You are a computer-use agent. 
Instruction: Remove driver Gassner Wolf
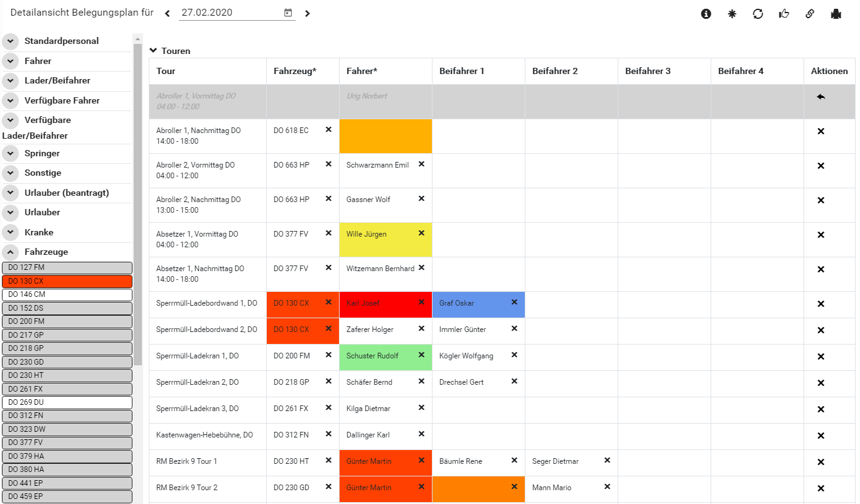pos(421,198)
